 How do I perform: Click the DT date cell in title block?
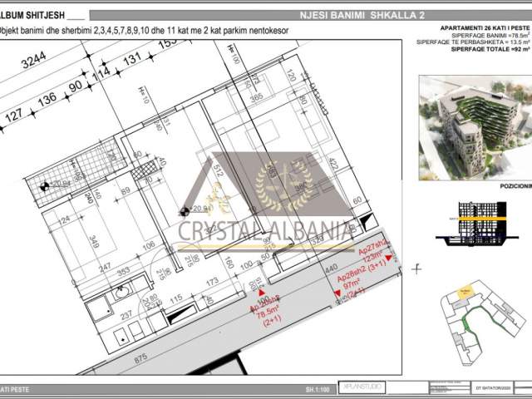click(x=492, y=388)
